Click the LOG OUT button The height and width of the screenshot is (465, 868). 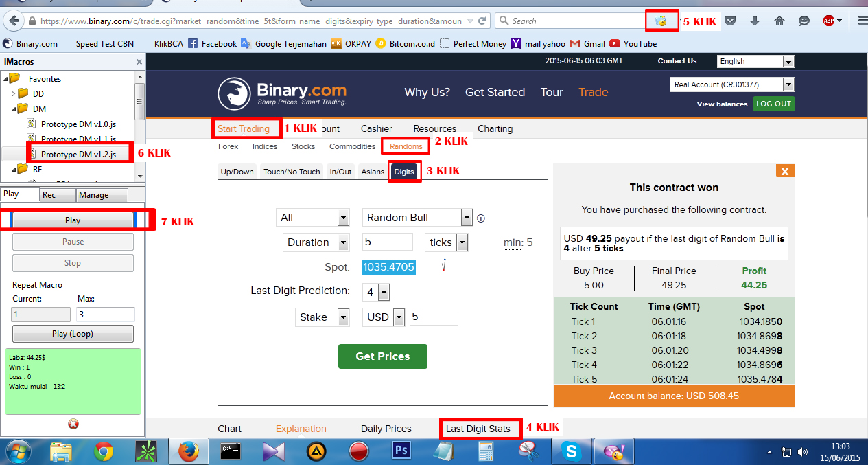point(773,104)
